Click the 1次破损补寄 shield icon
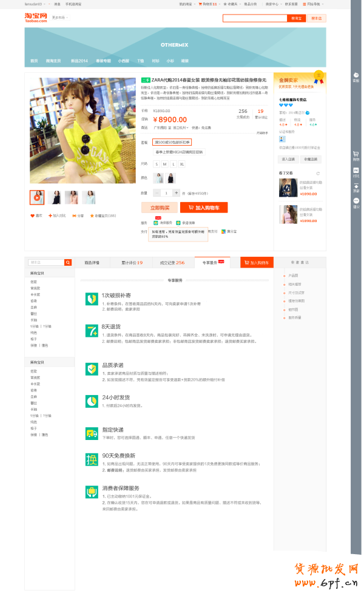This screenshot has height=596, width=364. pyautogui.click(x=92, y=299)
